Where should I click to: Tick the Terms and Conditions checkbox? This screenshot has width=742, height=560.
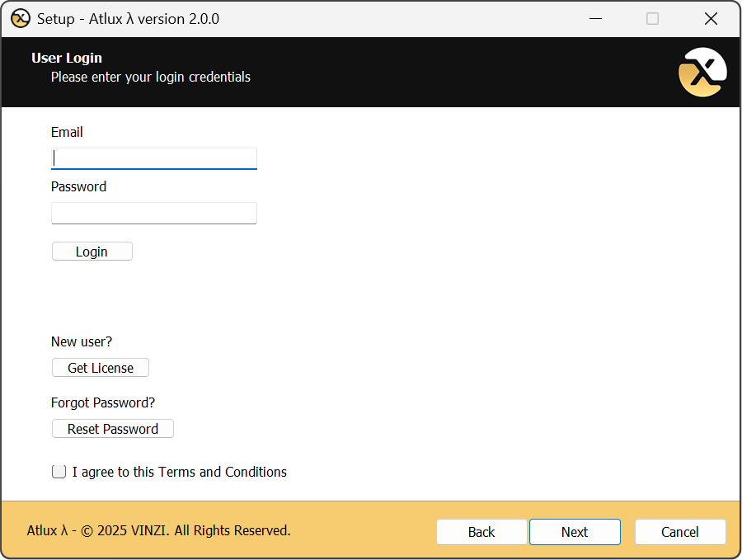(x=59, y=472)
